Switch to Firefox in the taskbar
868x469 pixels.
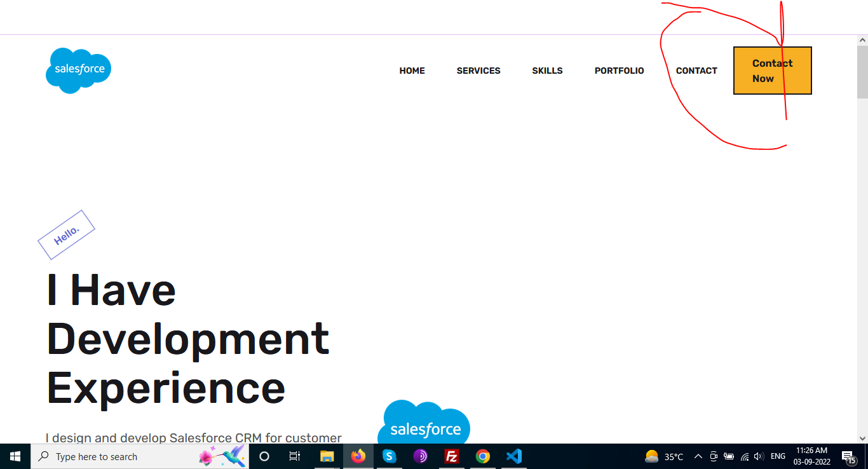pos(358,456)
